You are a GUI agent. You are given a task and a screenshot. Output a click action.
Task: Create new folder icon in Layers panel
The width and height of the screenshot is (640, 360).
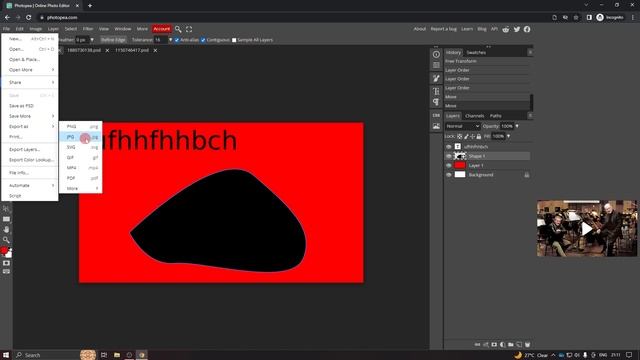tap(511, 344)
